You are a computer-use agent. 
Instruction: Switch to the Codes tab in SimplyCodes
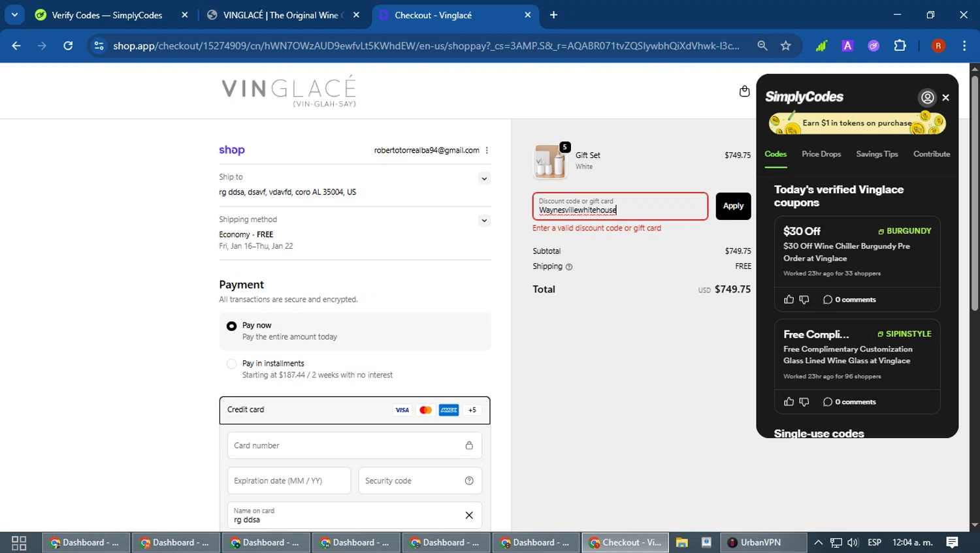click(x=776, y=154)
